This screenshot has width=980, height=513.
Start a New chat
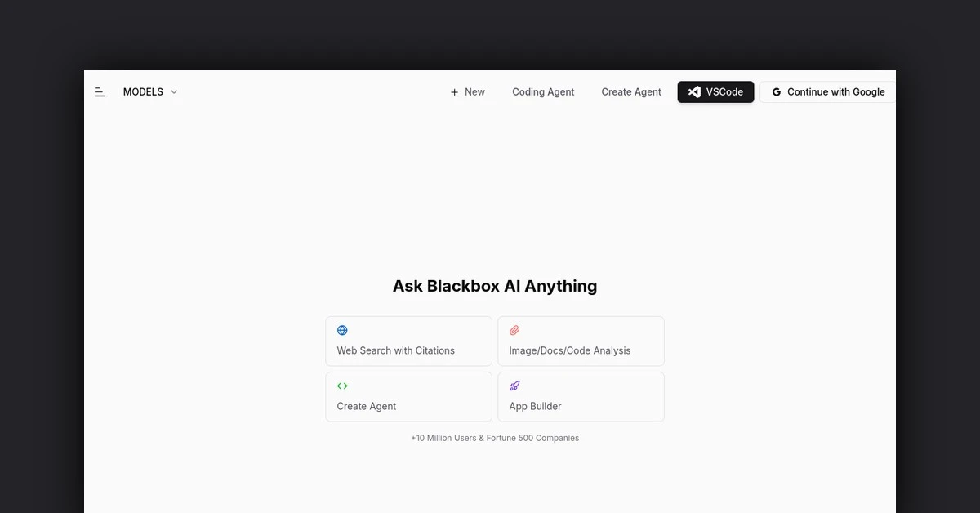pyautogui.click(x=467, y=91)
